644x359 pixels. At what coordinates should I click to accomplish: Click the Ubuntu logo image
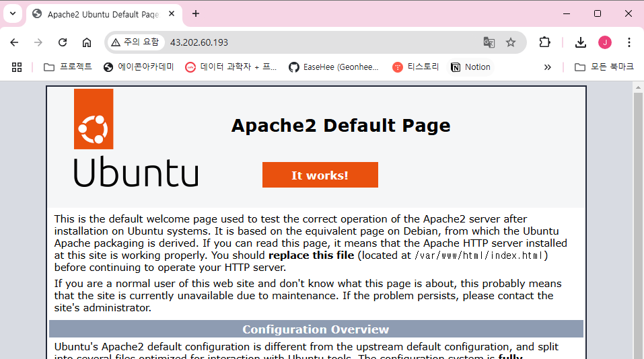pyautogui.click(x=135, y=138)
